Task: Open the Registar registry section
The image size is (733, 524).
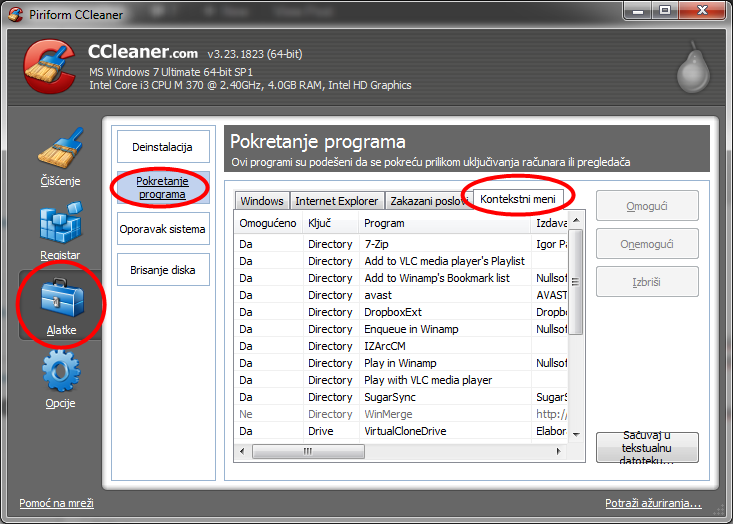Action: pos(61,231)
